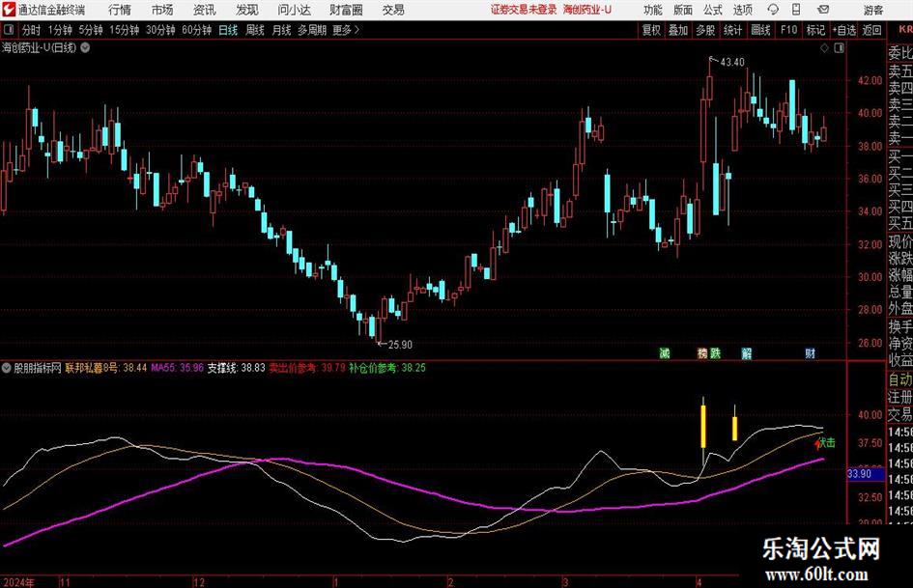This screenshot has width=913, height=588.
Task: Open the F10 company info
Action: pyautogui.click(x=789, y=30)
